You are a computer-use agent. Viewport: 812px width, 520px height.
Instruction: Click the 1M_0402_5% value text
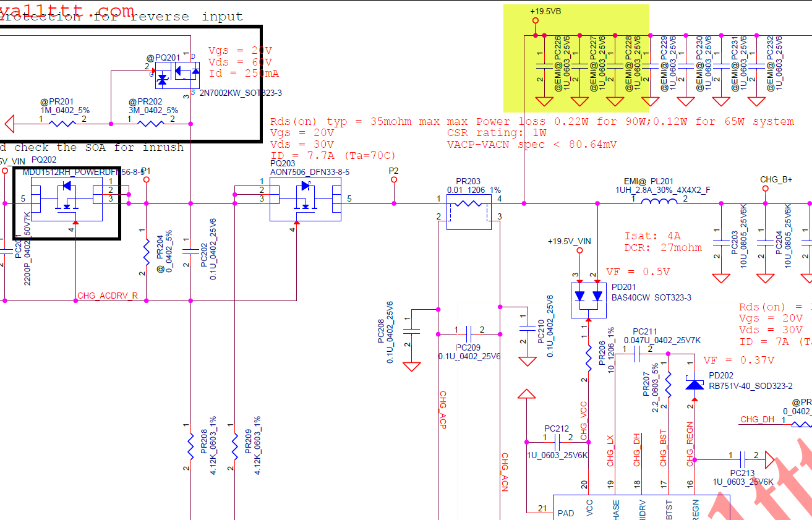tap(65, 110)
